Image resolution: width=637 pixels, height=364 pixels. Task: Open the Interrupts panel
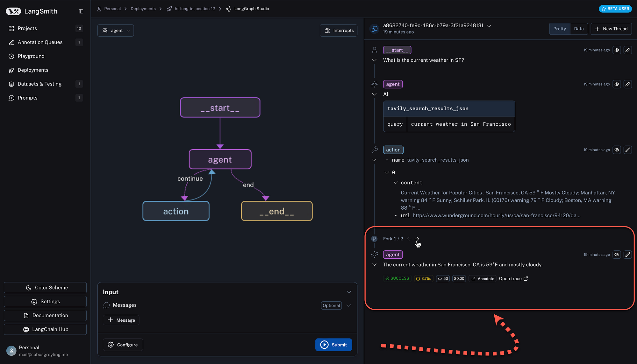coord(339,31)
